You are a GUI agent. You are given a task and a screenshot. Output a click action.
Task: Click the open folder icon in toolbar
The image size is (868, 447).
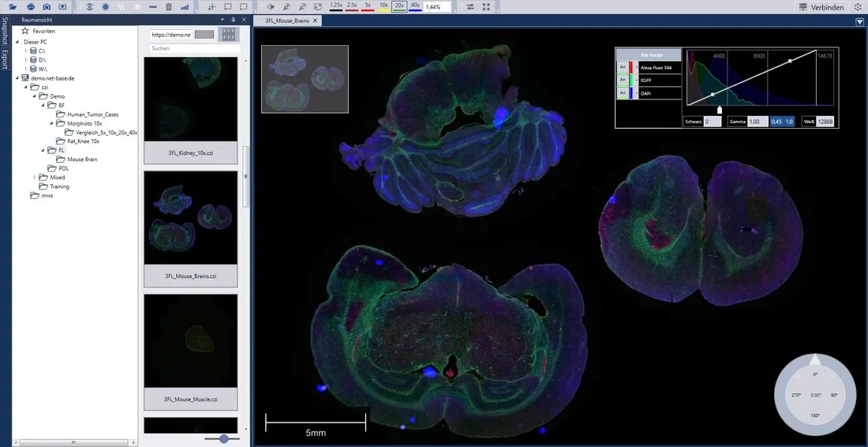coord(13,6)
